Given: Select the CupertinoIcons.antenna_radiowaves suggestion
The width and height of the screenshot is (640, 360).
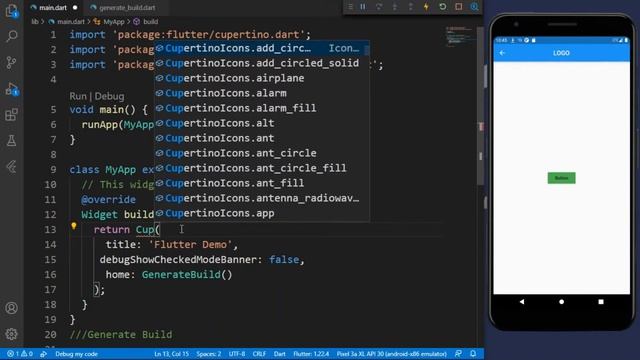Looking at the screenshot, I should [262, 198].
